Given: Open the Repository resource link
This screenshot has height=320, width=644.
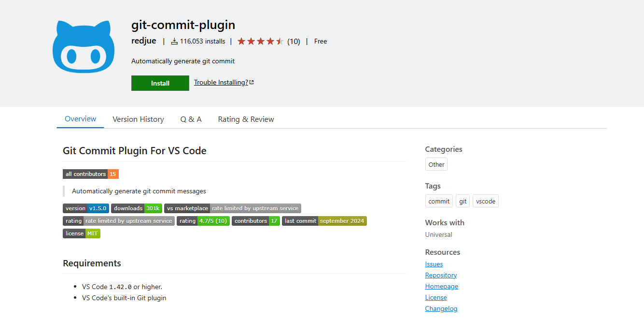Looking at the screenshot, I should [x=441, y=275].
